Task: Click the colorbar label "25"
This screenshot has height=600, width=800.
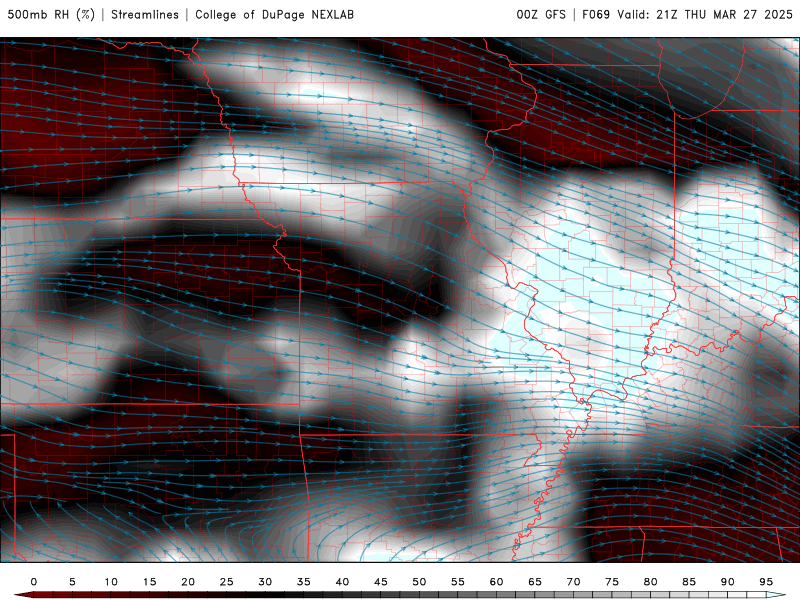Action: tap(227, 582)
